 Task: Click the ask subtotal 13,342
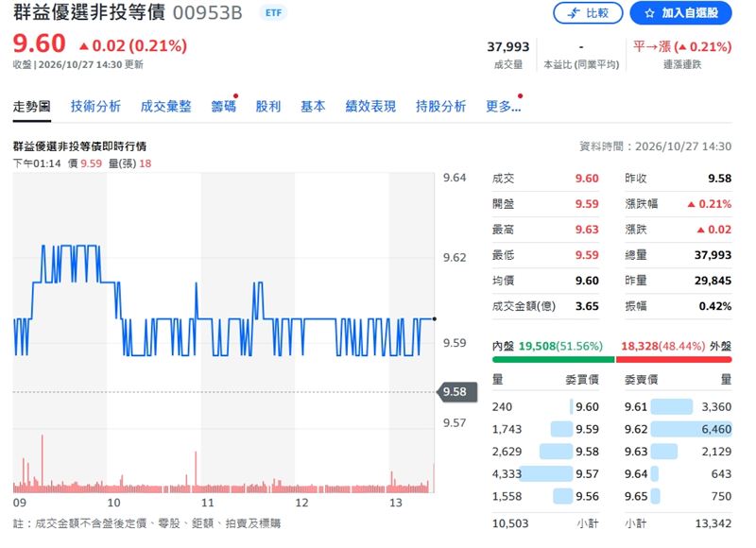coord(713,523)
